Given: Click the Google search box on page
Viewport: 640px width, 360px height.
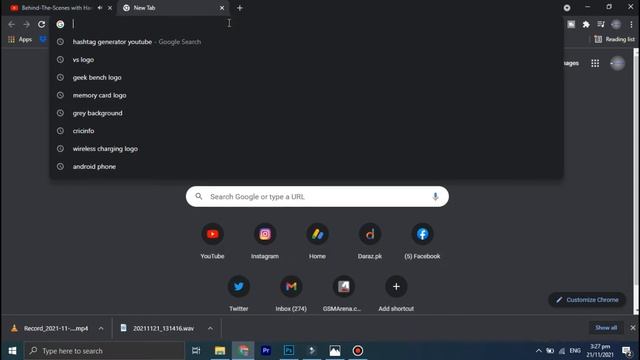Looking at the screenshot, I should point(317,197).
